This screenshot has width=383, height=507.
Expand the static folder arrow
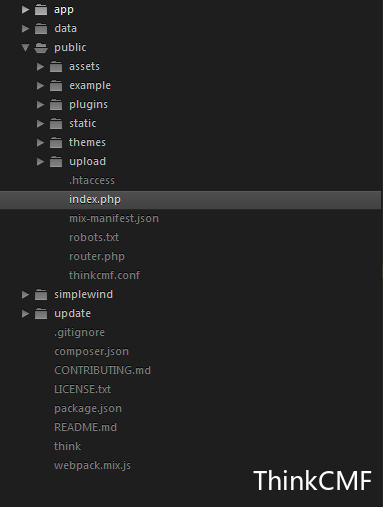point(40,124)
